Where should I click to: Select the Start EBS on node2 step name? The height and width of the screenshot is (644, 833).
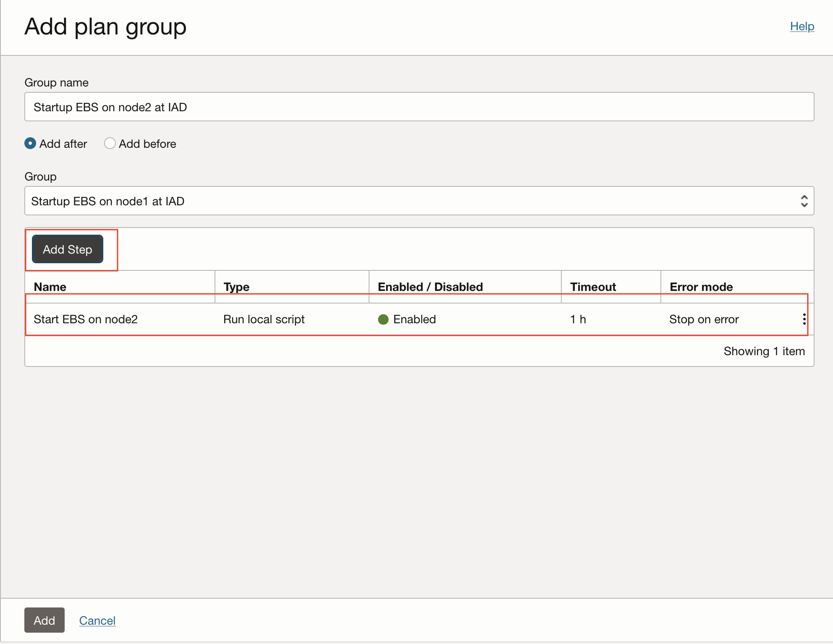(x=86, y=319)
